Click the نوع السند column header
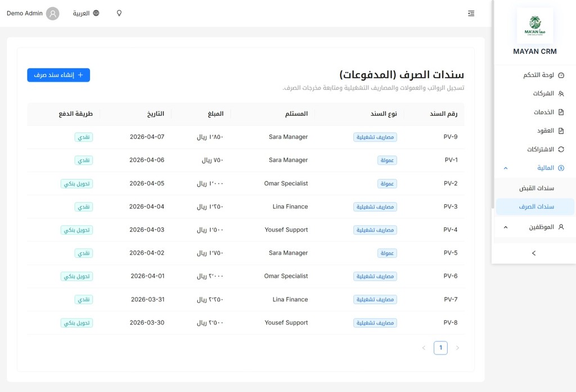576x392 pixels. click(384, 114)
